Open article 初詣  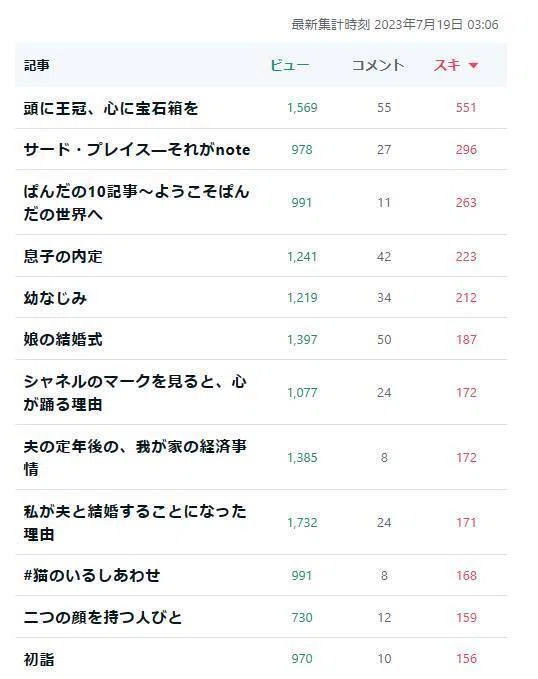pos(39,660)
